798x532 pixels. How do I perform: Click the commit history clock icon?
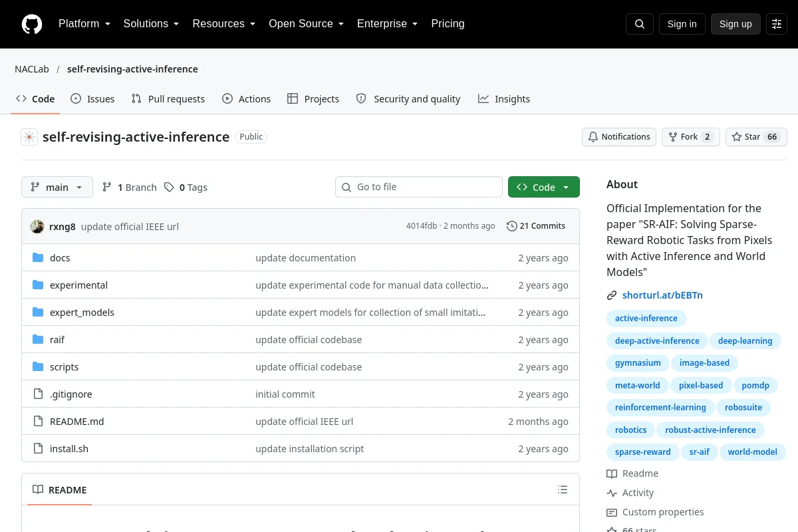pos(511,226)
